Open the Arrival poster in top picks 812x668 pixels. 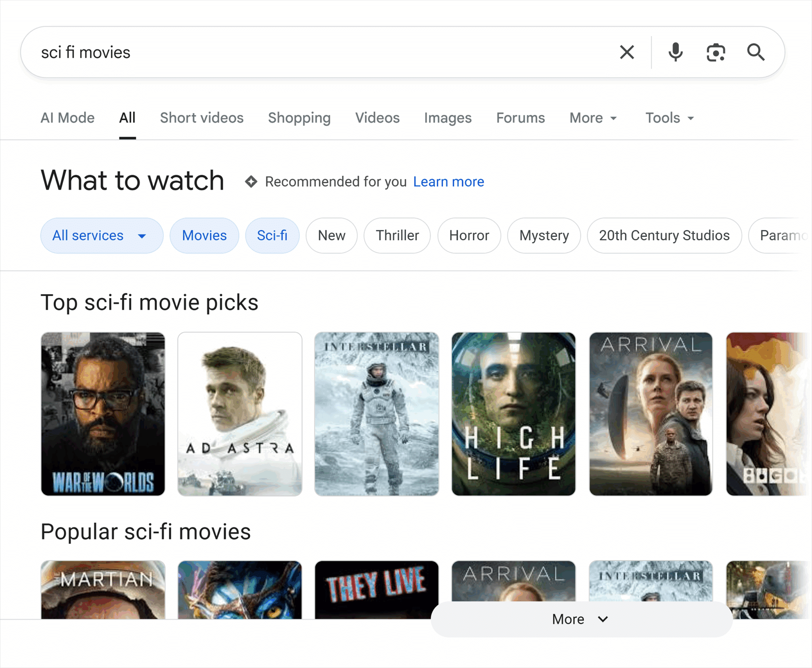(651, 414)
